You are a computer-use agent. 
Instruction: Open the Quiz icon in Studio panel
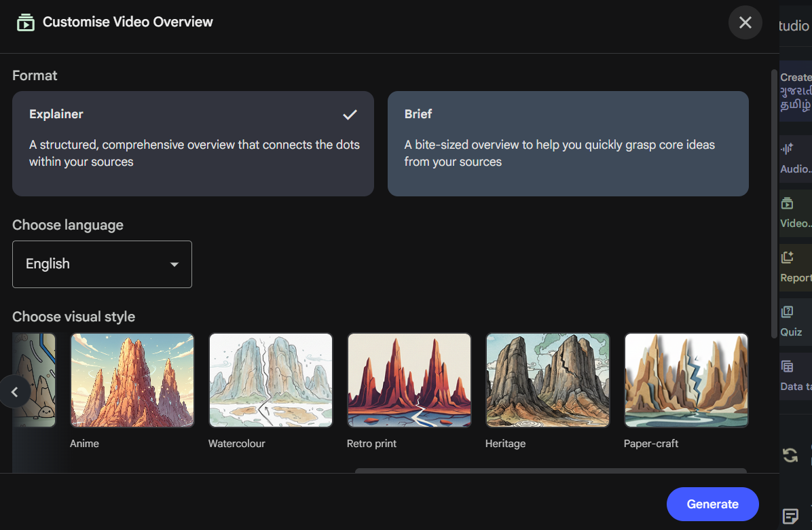pos(787,312)
